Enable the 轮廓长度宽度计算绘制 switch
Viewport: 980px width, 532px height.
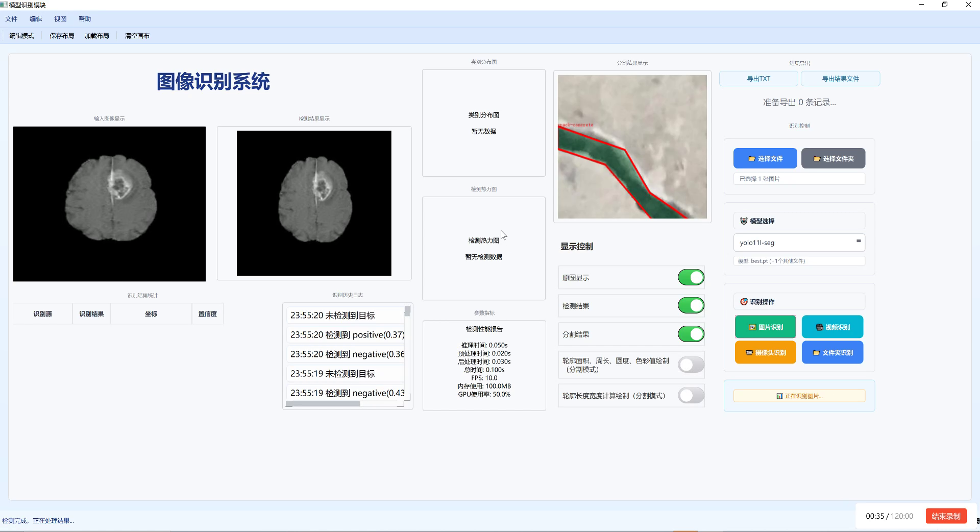691,395
